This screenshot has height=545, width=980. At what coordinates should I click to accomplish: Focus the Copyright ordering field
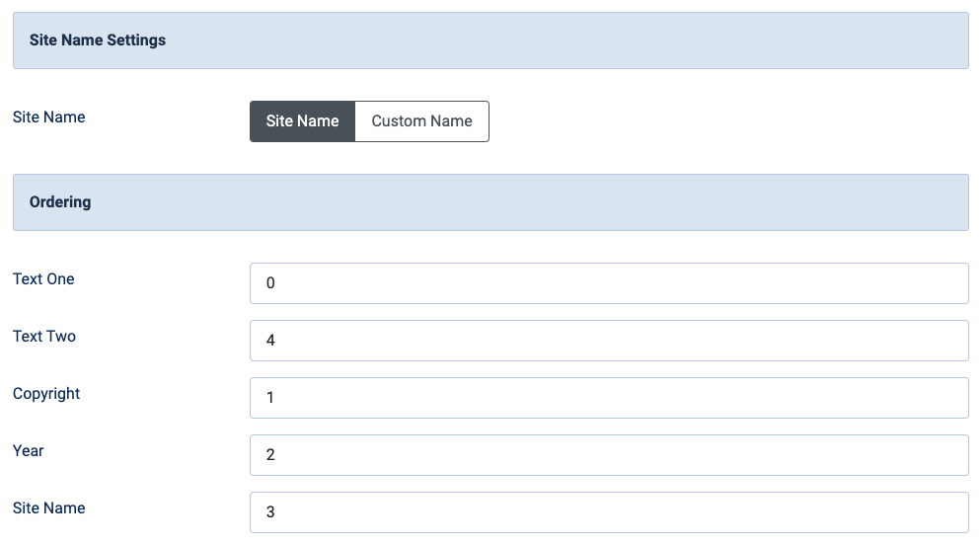pyautogui.click(x=609, y=398)
